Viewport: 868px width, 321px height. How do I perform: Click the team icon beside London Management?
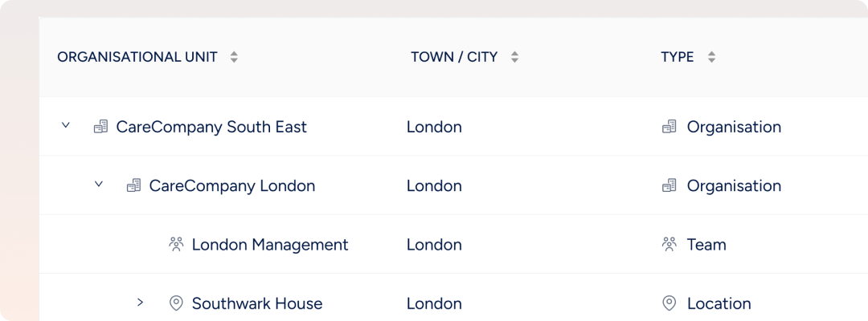point(177,244)
